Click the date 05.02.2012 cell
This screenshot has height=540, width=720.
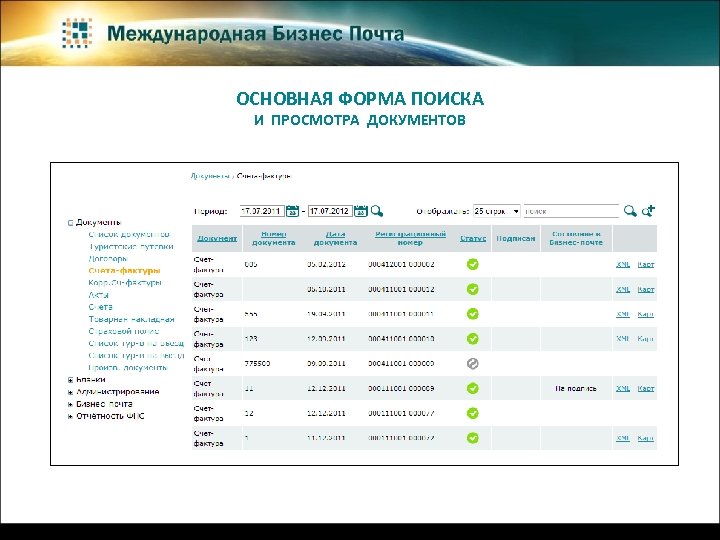(326, 264)
